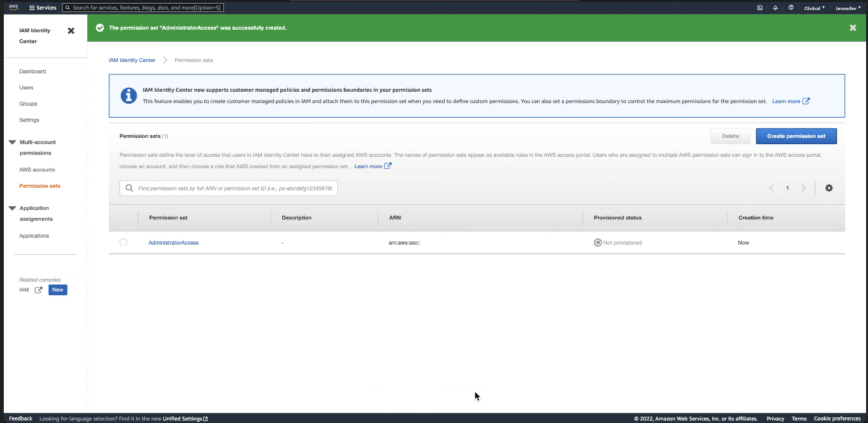
Task: Click the Feedback link in footer
Action: point(20,419)
